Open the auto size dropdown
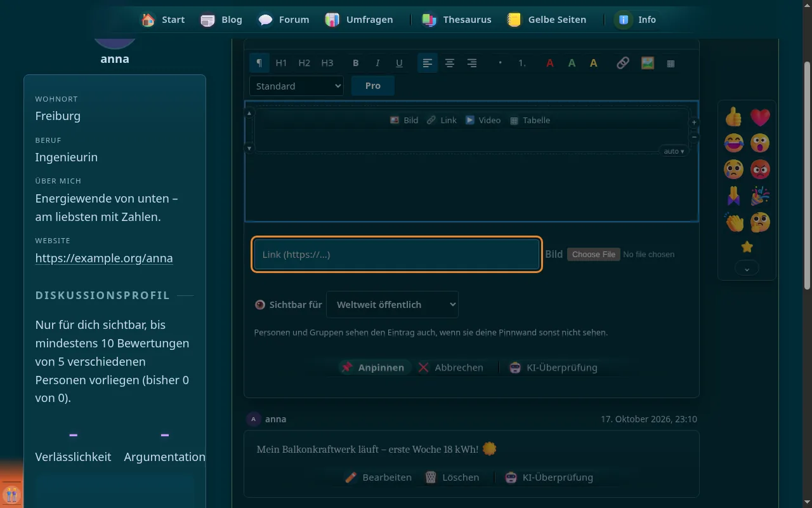Image resolution: width=812 pixels, height=508 pixels. point(674,151)
